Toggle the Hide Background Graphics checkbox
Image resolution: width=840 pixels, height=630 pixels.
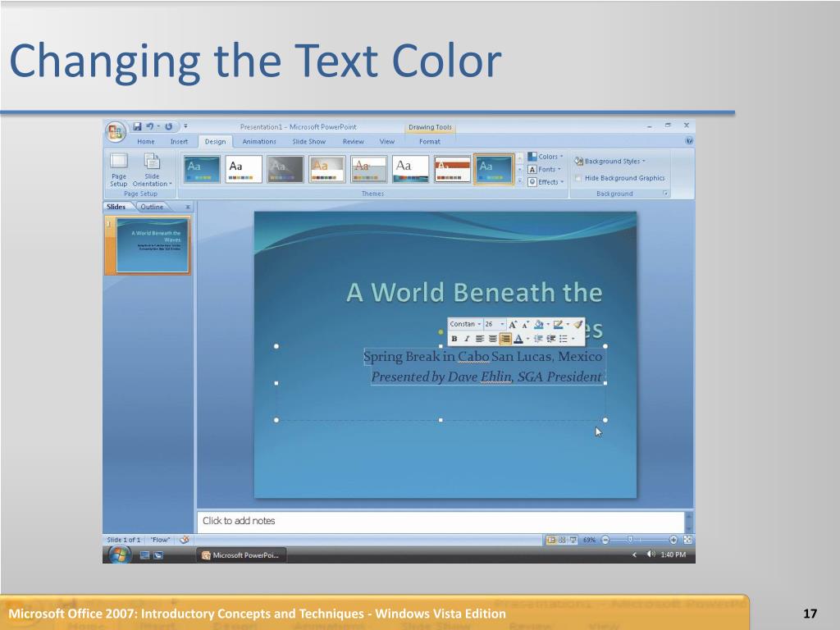tap(578, 178)
